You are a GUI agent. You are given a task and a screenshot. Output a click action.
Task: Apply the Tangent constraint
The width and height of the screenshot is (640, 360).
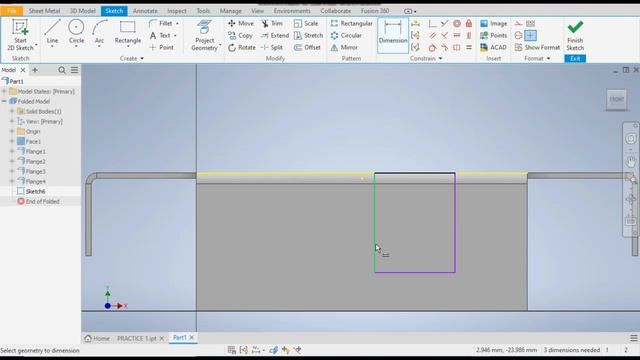tap(432, 47)
